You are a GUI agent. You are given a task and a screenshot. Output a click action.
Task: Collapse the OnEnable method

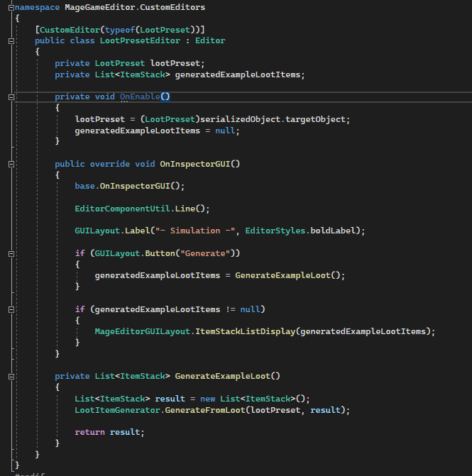click(11, 96)
